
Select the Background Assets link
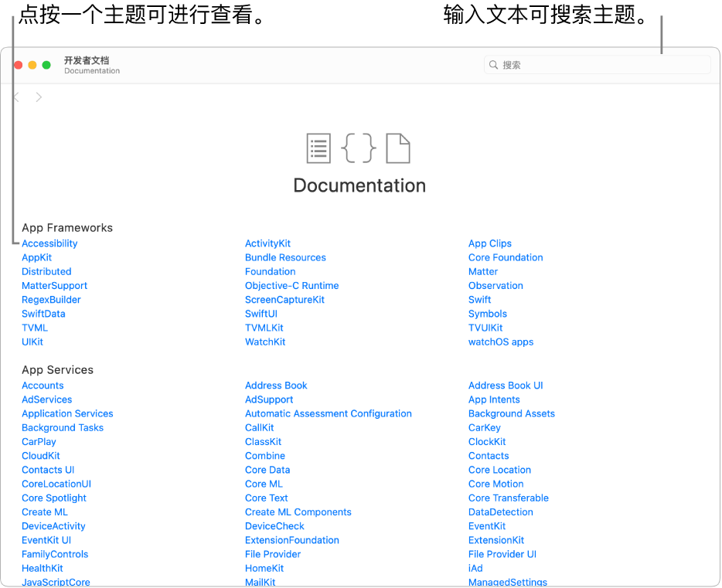[512, 413]
